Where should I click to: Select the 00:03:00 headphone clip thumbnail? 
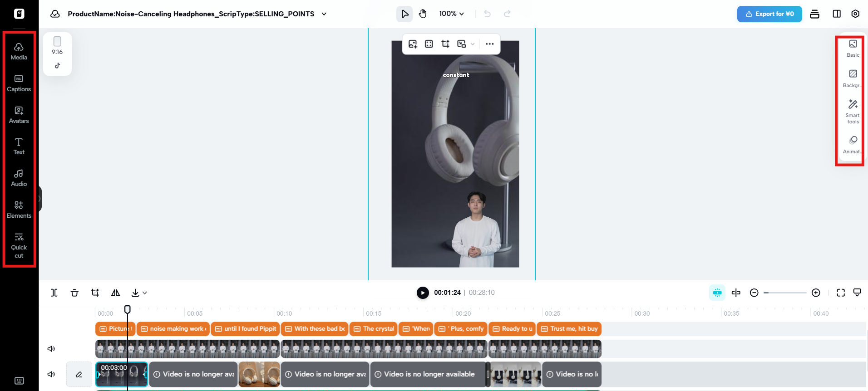point(122,374)
